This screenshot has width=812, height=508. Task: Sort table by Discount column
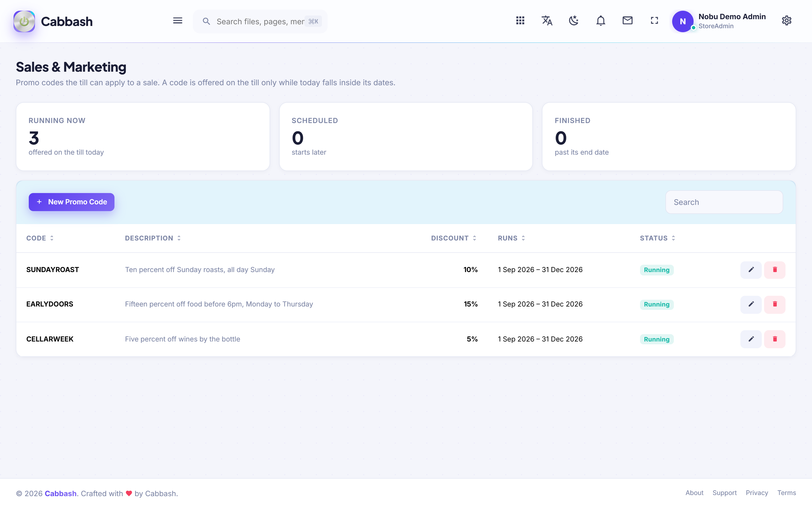tap(454, 238)
